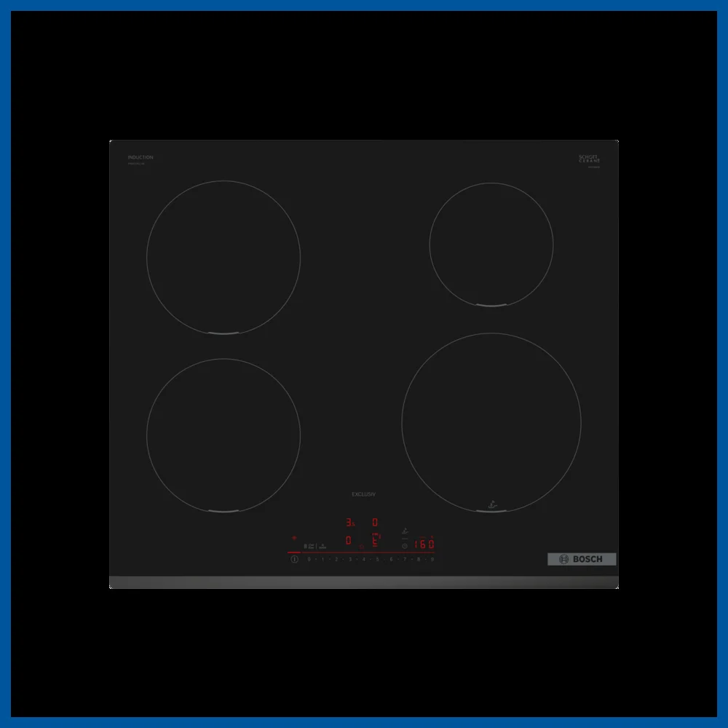Tap the boost function symbol
The image size is (728, 728).
pyautogui.click(x=323, y=547)
